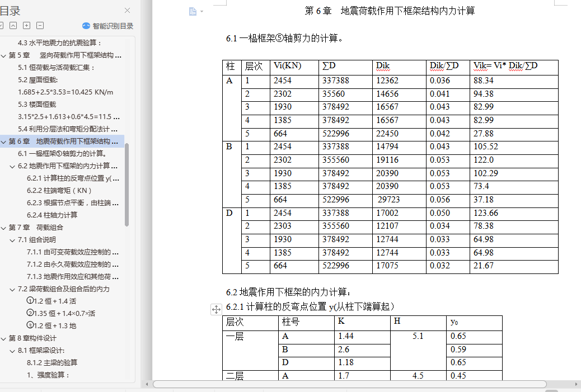Go to 6.1 一榀框架⑤轴剪力的计算 in outline

(63, 154)
